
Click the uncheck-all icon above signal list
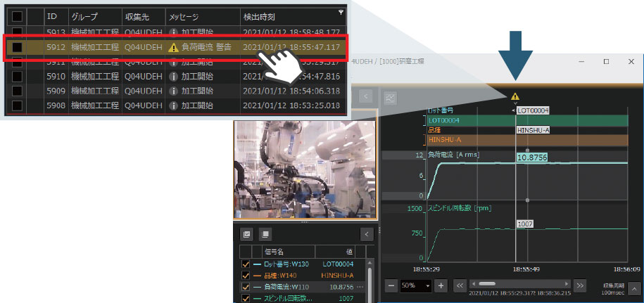[266, 234]
